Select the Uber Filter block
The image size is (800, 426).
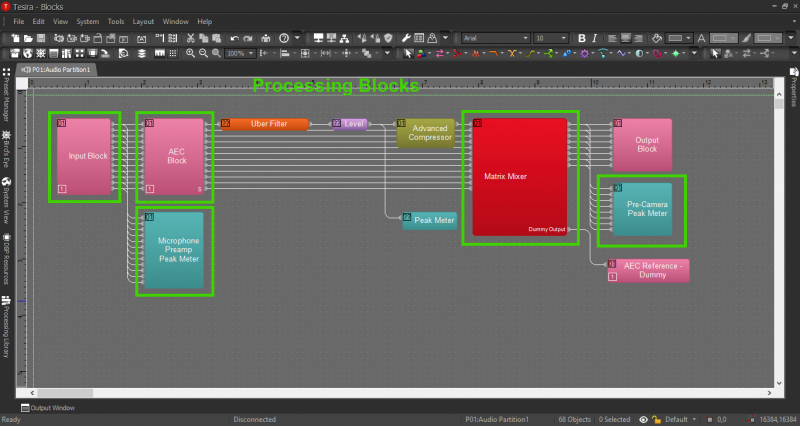coord(264,123)
